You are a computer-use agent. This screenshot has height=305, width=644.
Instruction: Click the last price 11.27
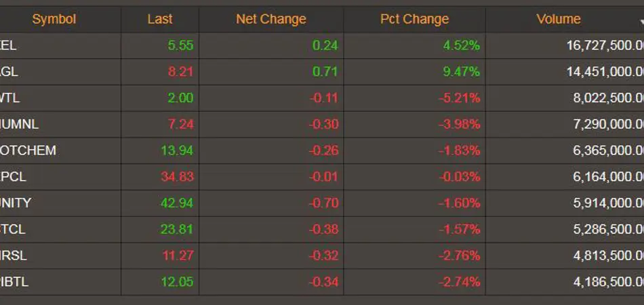coord(177,256)
